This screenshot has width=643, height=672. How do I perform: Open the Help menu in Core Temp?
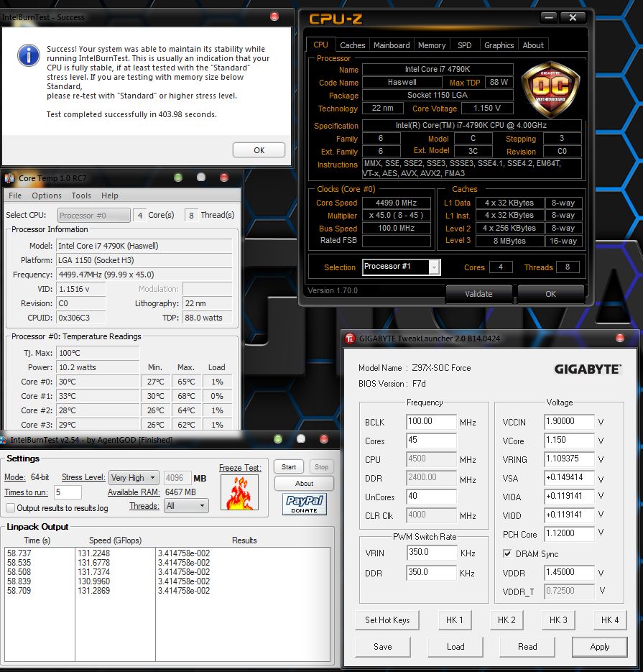click(110, 195)
